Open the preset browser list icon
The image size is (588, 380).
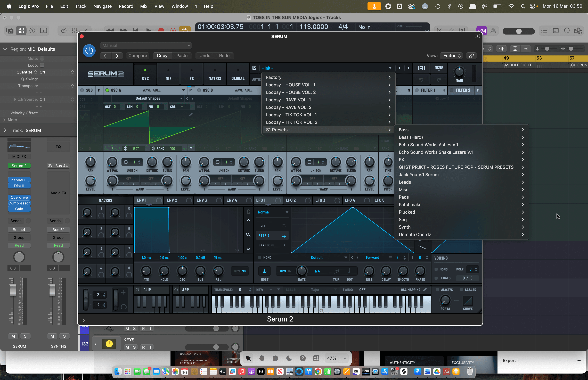421,68
